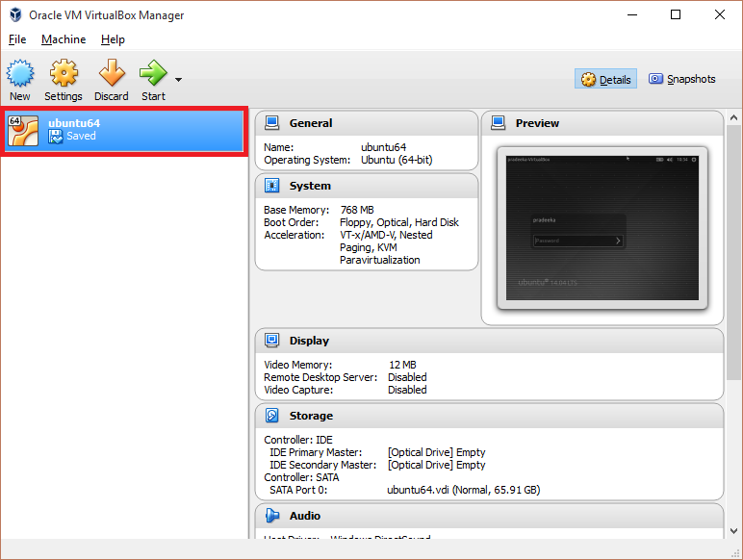Select the Controller: IDE label
Screen dimensions: 743x560
298,440
